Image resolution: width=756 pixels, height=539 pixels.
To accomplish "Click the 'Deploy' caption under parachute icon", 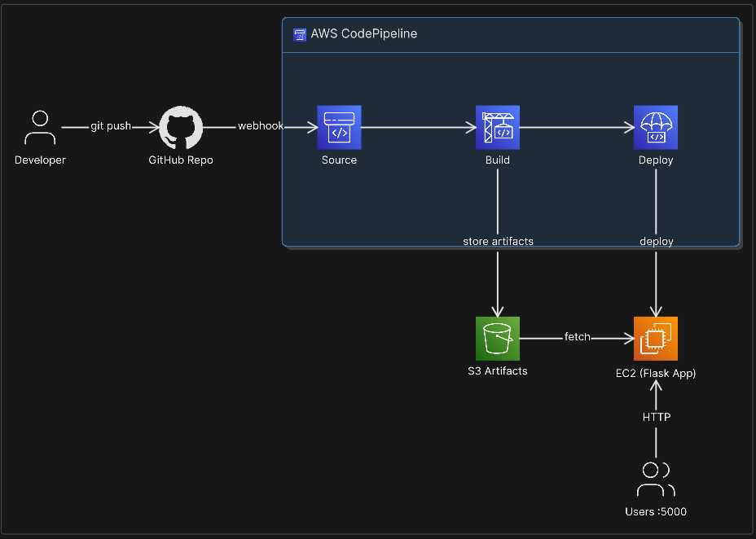I will coord(656,160).
